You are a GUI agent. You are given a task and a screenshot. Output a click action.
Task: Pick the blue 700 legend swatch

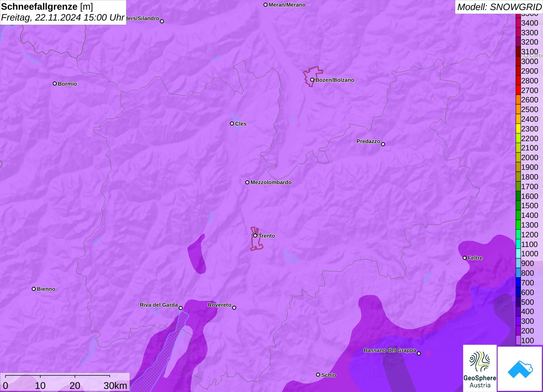(518, 283)
